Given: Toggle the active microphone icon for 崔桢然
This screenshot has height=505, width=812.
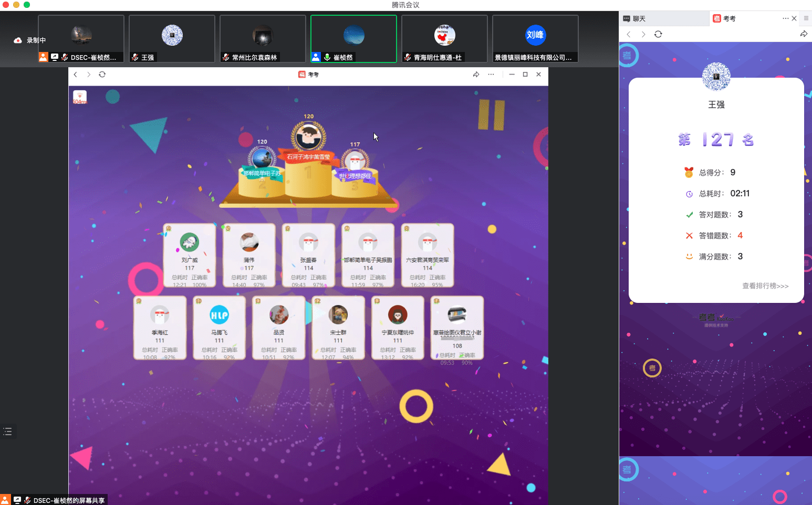Looking at the screenshot, I should pos(327,57).
